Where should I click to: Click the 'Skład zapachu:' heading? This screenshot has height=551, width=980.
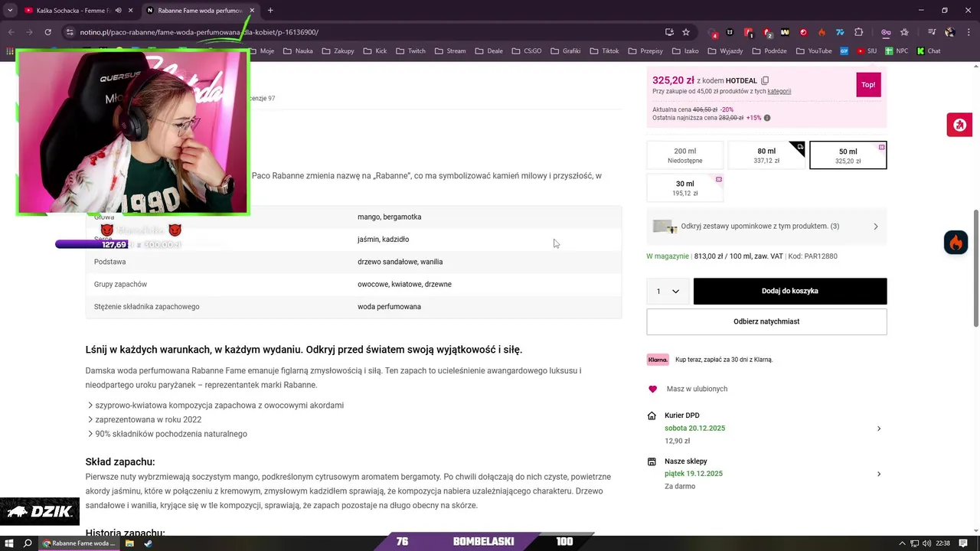click(120, 461)
